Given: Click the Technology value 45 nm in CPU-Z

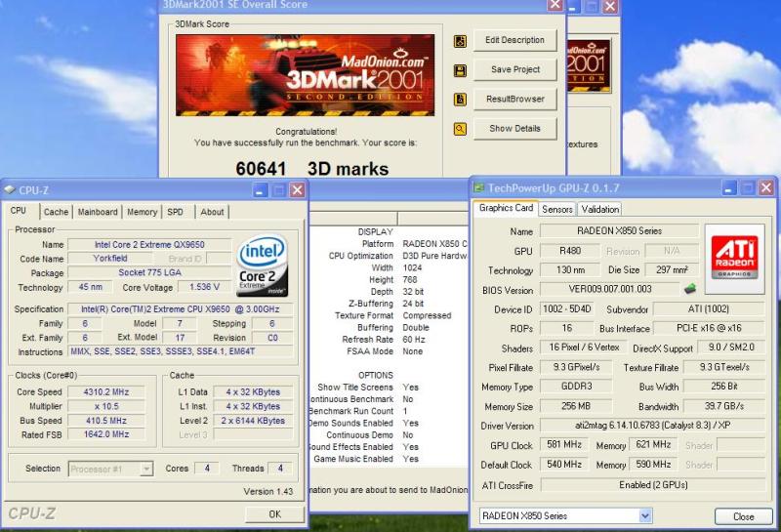Looking at the screenshot, I should (x=90, y=287).
